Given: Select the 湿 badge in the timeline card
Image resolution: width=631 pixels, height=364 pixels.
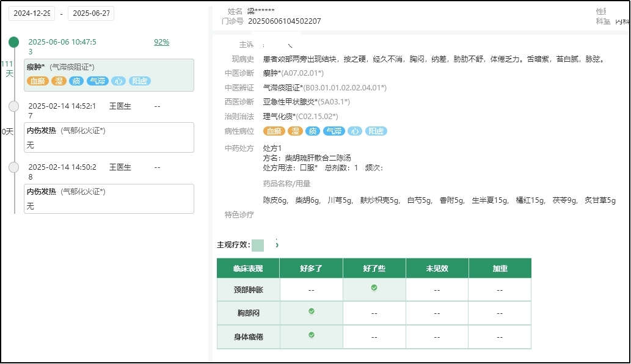Looking at the screenshot, I should 59,80.
